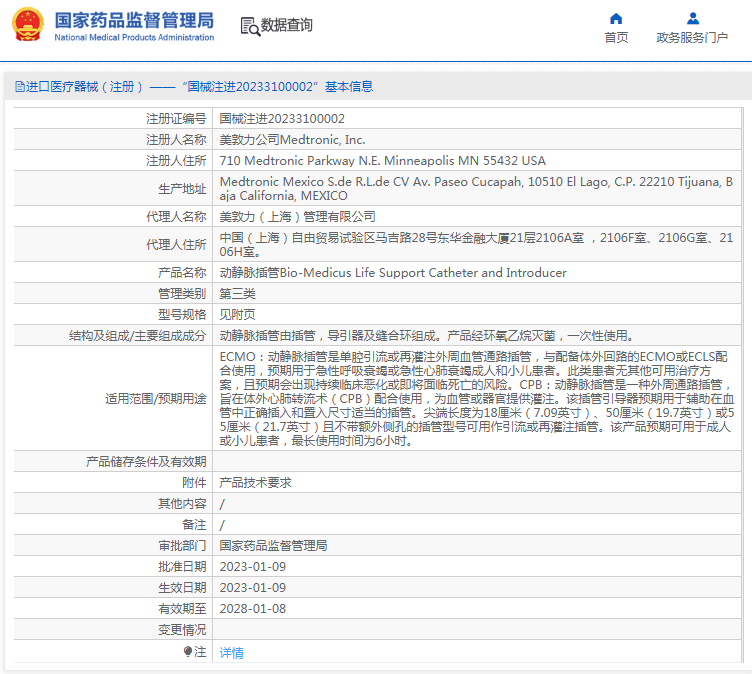752x674 pixels.
Task: Click the 产品储存条件及有效期 label
Action: coord(146,461)
